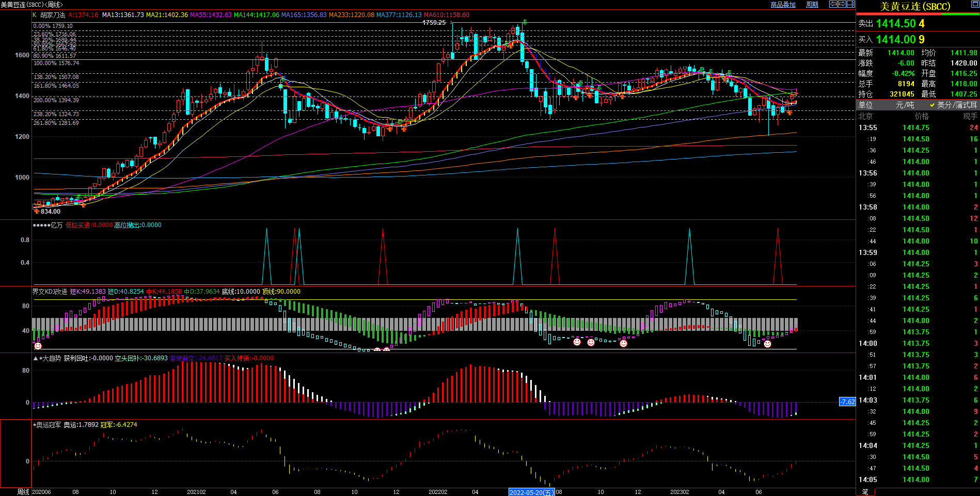Click the -7.62 value tag on trend panel

[x=847, y=402]
